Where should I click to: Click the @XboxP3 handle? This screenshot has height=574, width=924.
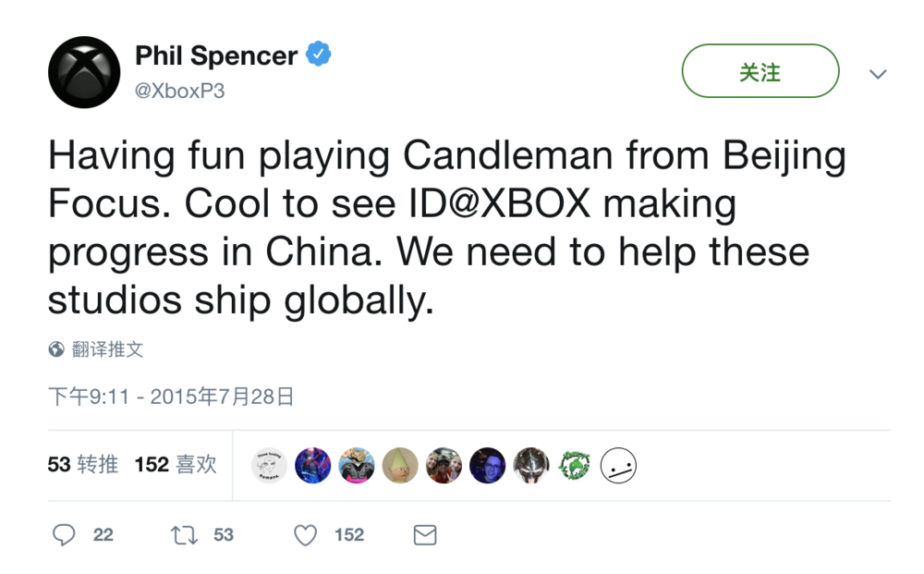coord(180,91)
